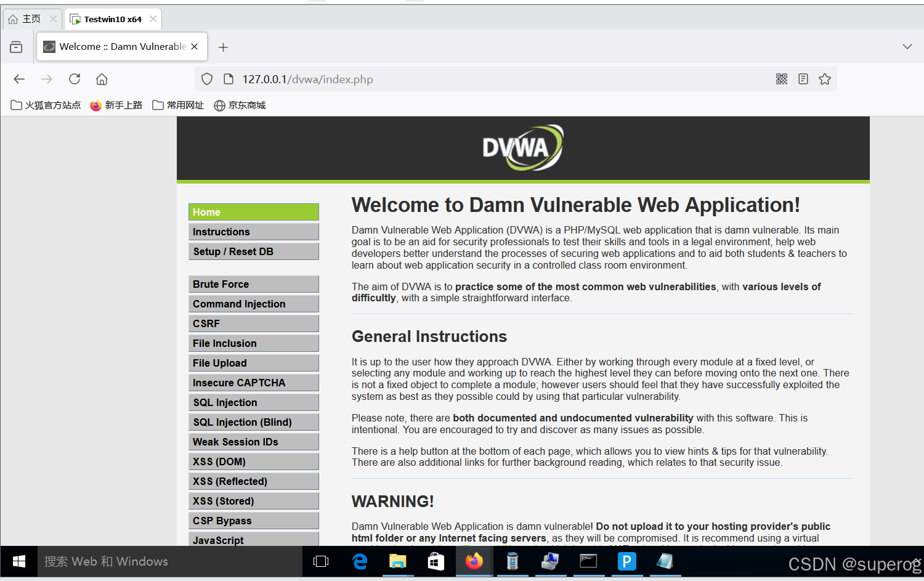This screenshot has width=924, height=581.
Task: Open the CSRF module
Action: 254,323
